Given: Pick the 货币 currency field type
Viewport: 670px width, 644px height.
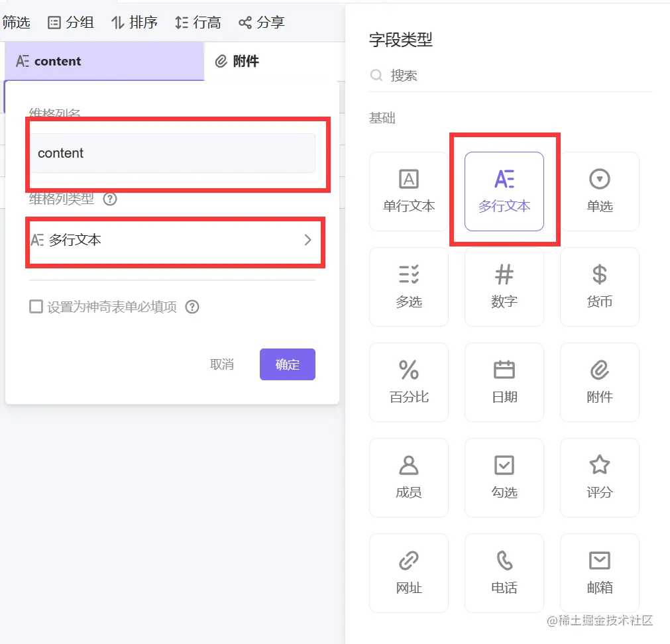Looking at the screenshot, I should [600, 287].
